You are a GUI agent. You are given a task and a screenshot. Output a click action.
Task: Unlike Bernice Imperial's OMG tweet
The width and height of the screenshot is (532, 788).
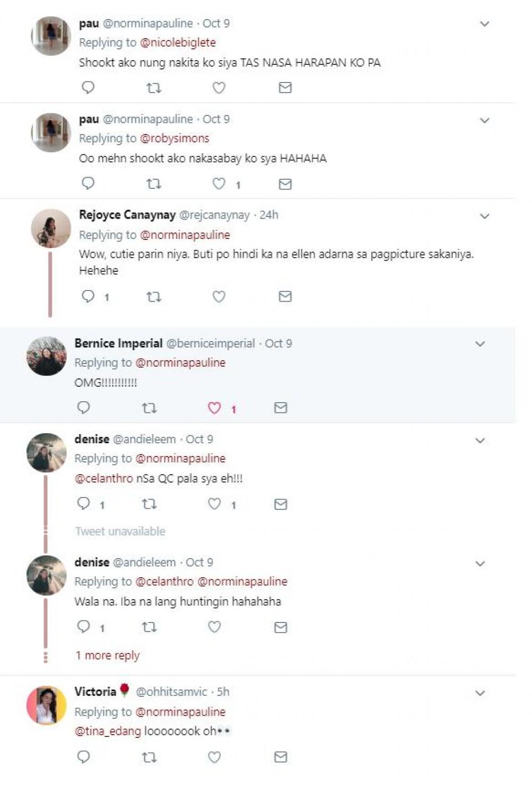point(214,408)
